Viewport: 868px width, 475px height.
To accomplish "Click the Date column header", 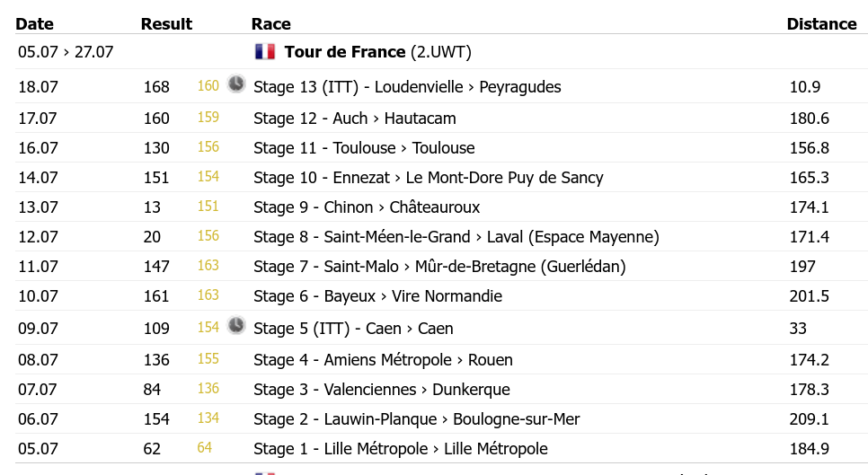I will coord(34,23).
